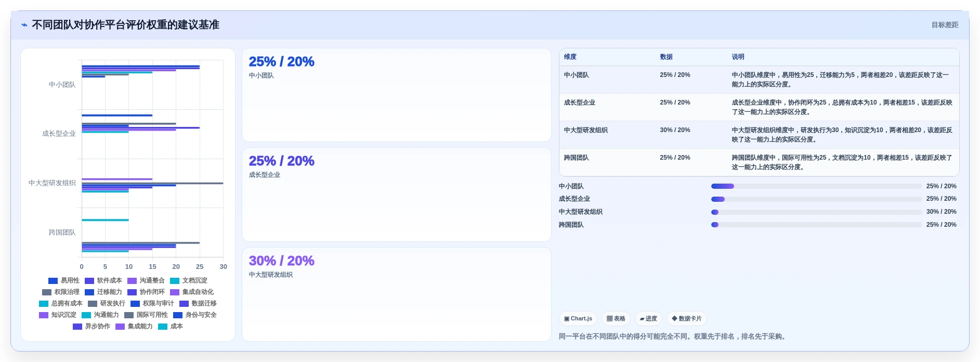Select the 集成能力 legend entry
Image resolution: width=980 pixels, height=362 pixels.
134,326
